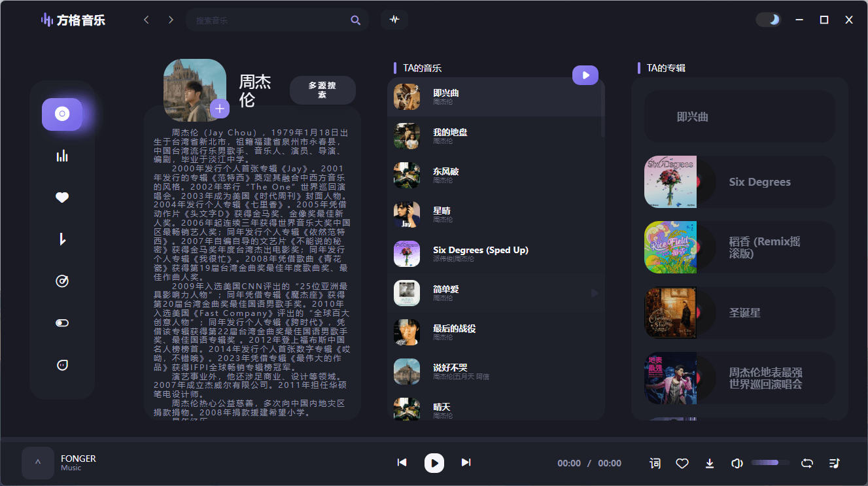868x486 pixels.
Task: Click the TA的专辑 section heading
Action: coord(666,68)
